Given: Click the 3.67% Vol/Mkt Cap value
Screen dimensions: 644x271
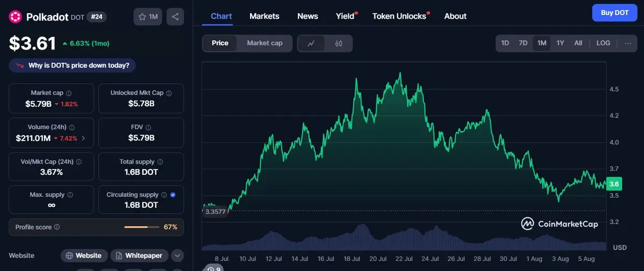Looking at the screenshot, I should tap(52, 172).
